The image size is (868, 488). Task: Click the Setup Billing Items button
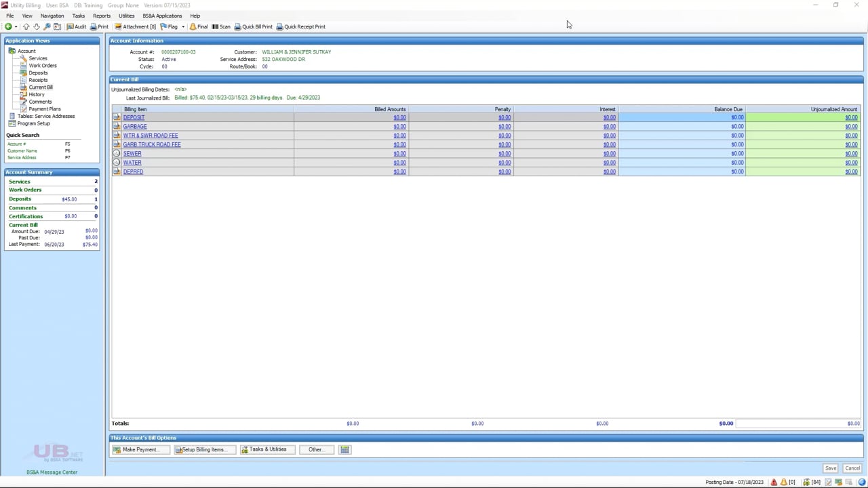[205, 449]
